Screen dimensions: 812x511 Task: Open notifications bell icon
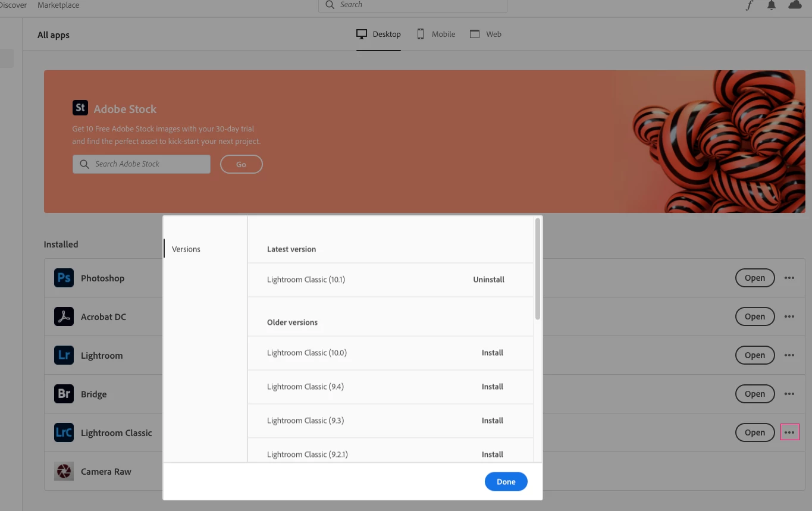tap(772, 5)
